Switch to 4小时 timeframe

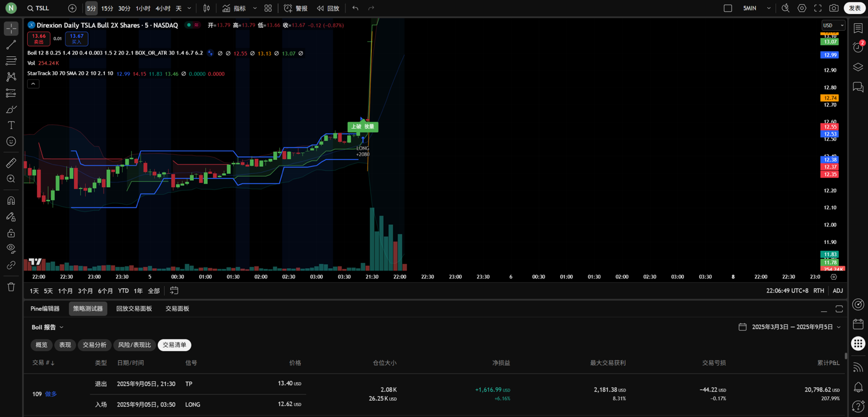tap(163, 8)
